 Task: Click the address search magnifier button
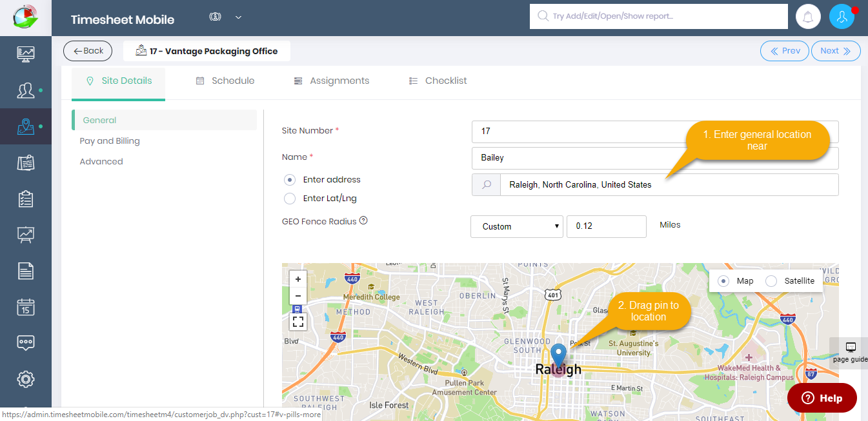pos(487,184)
